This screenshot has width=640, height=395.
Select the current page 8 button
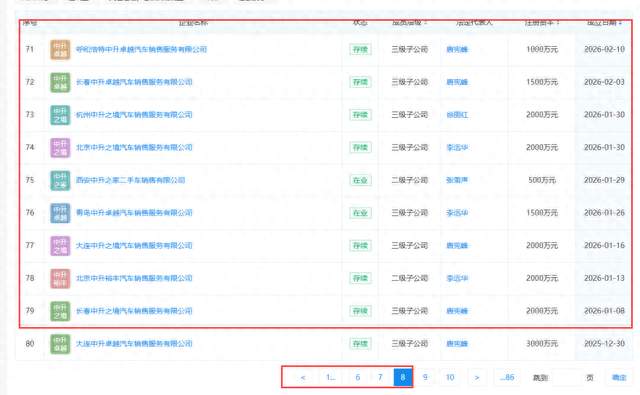pyautogui.click(x=402, y=377)
